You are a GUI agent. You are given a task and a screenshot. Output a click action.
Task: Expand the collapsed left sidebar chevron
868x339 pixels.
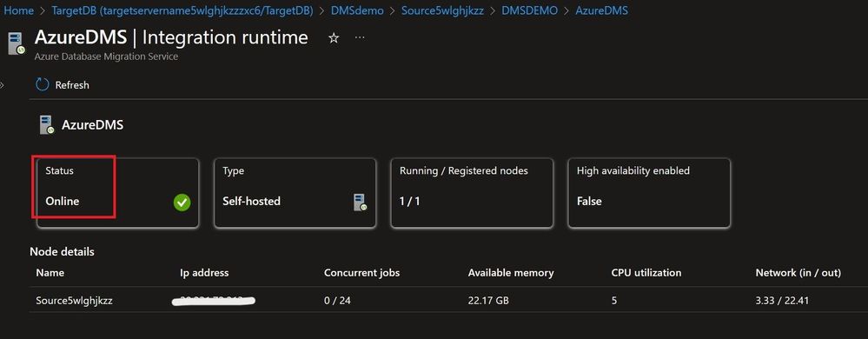coord(3,85)
